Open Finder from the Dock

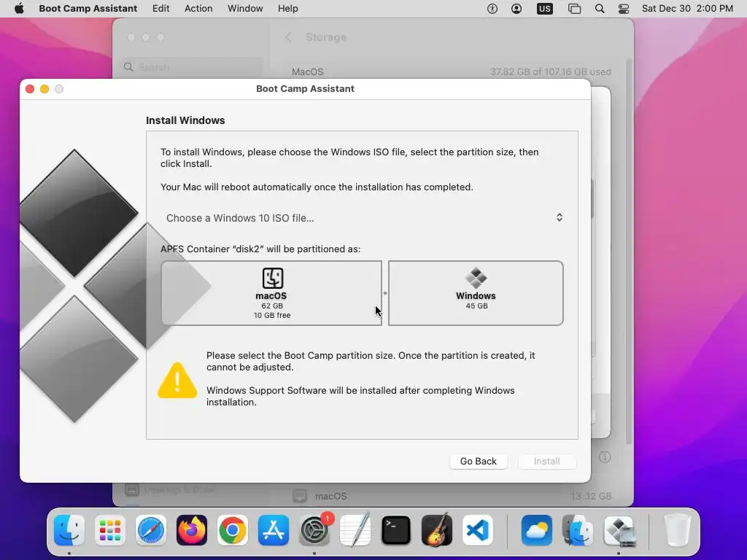click(x=69, y=530)
